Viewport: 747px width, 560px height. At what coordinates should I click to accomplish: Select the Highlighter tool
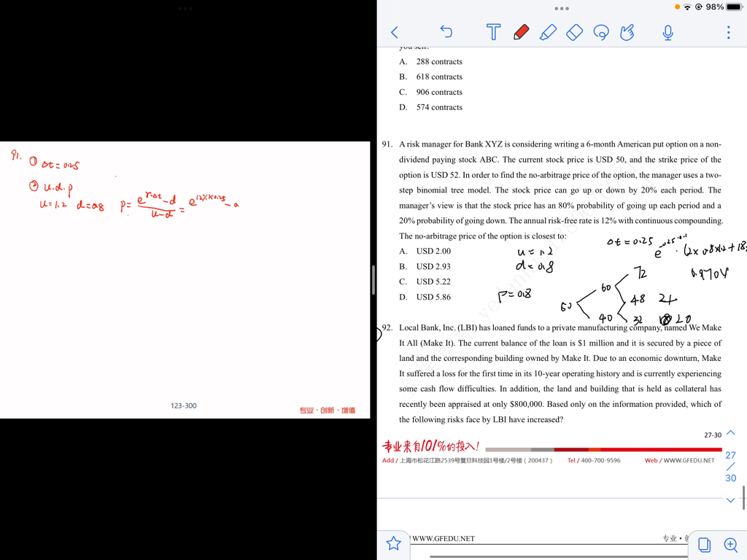[548, 32]
